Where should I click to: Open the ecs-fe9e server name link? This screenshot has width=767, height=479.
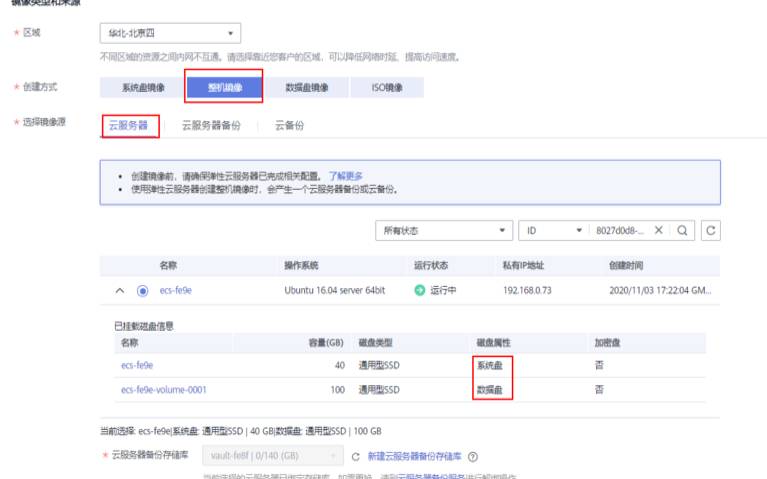(x=176, y=290)
